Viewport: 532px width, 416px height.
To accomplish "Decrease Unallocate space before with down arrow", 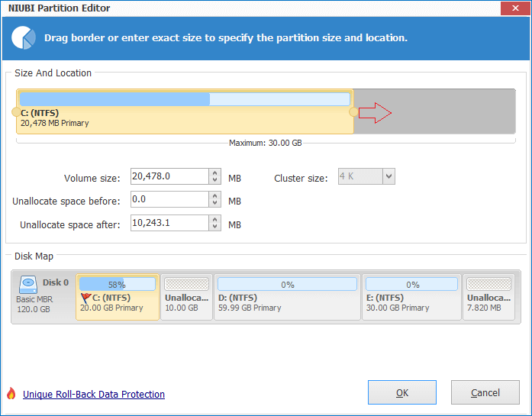I will click(214, 203).
